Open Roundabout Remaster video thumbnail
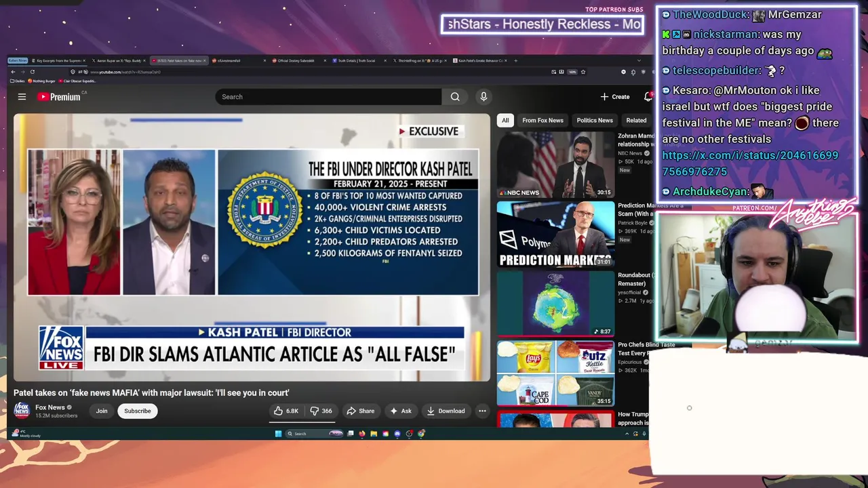The width and height of the screenshot is (868, 488). pyautogui.click(x=555, y=304)
